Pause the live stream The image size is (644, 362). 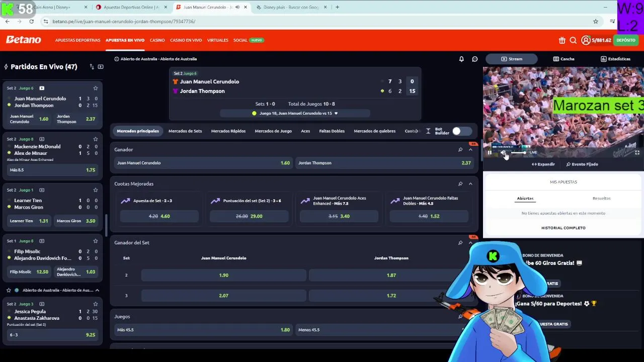click(490, 152)
